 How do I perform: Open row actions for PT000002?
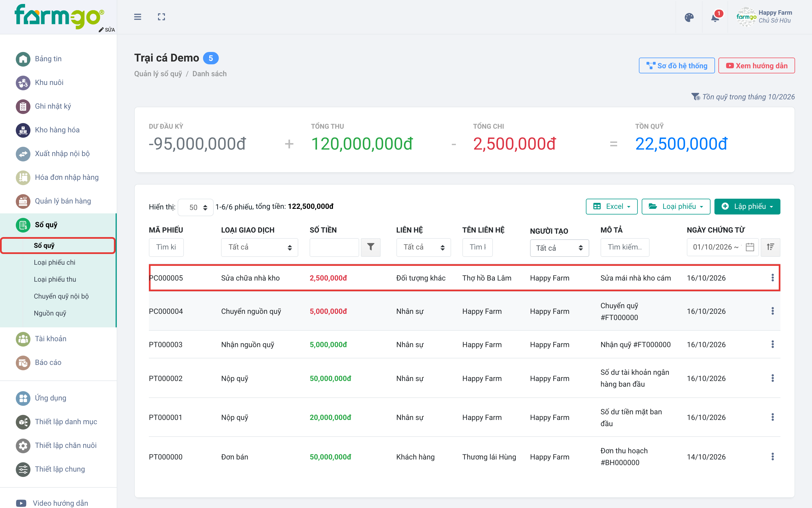tap(773, 378)
